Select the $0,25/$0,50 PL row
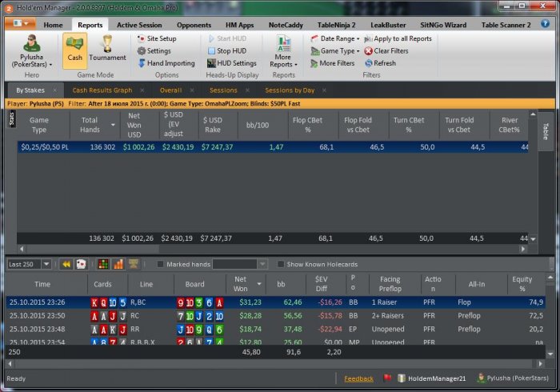The image size is (560, 392). [x=273, y=147]
